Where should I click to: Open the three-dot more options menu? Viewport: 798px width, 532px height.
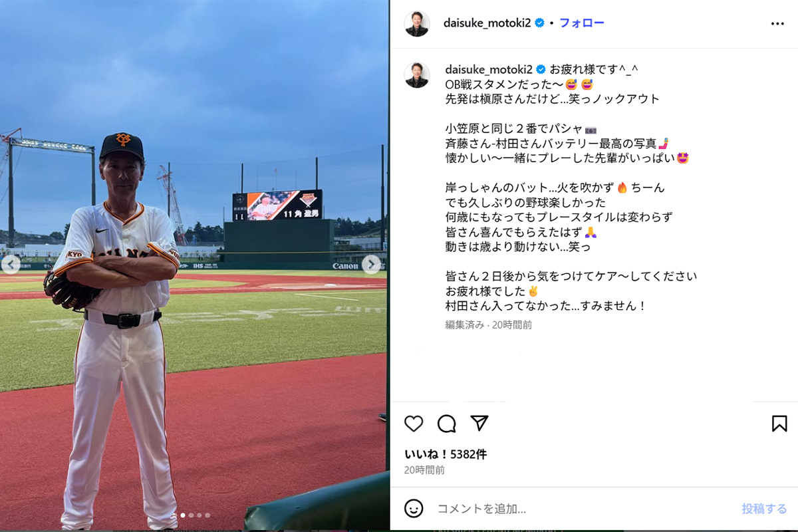pos(777,23)
